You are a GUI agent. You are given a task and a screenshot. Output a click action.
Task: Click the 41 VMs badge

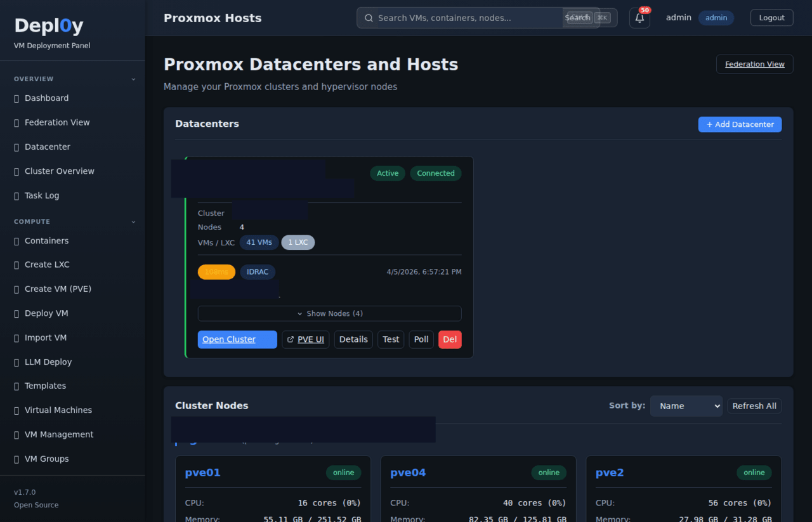click(x=259, y=242)
